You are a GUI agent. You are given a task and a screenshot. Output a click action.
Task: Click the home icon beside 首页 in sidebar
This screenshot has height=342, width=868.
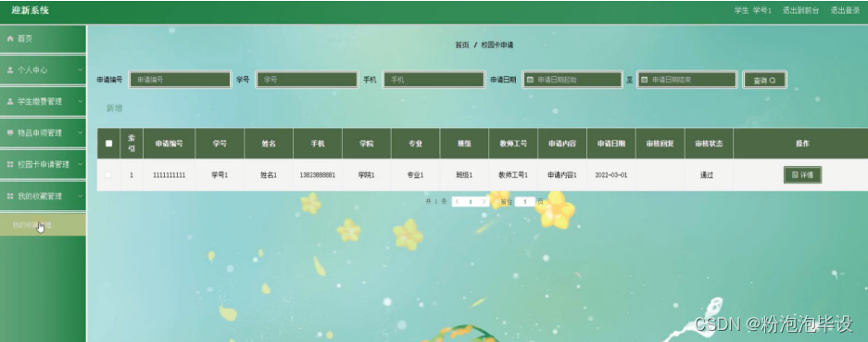coord(10,39)
